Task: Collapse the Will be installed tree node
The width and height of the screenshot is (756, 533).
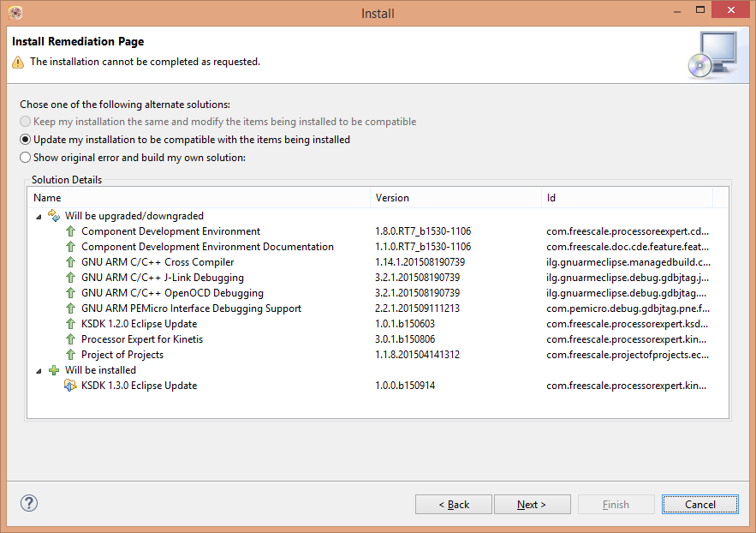Action: tap(39, 371)
